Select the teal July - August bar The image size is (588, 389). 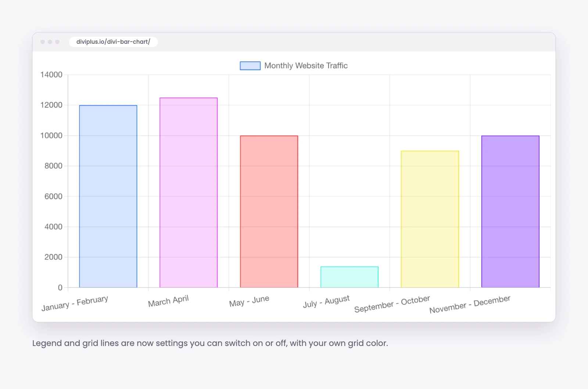point(349,277)
